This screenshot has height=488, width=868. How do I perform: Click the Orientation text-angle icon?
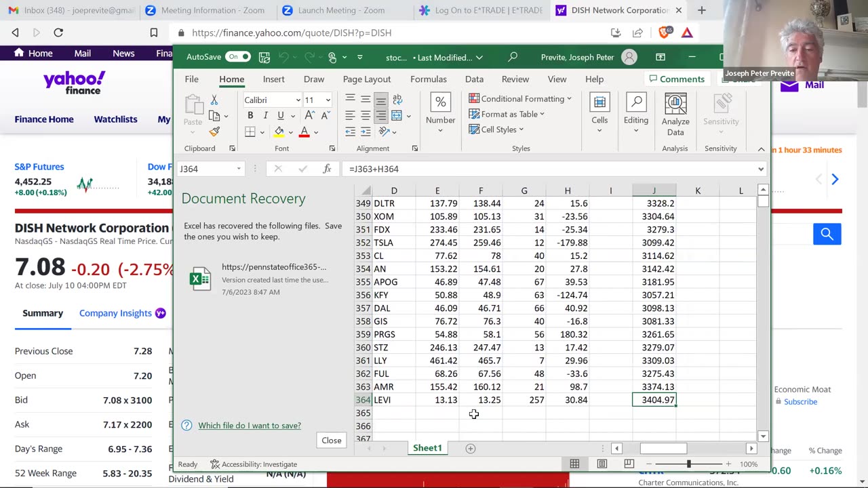[x=384, y=131]
